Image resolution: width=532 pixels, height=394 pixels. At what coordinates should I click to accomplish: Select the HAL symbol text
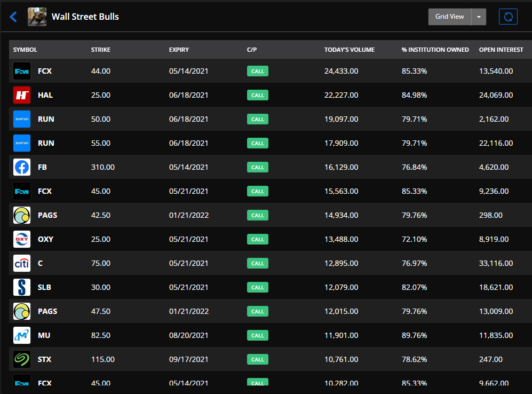[x=45, y=95]
